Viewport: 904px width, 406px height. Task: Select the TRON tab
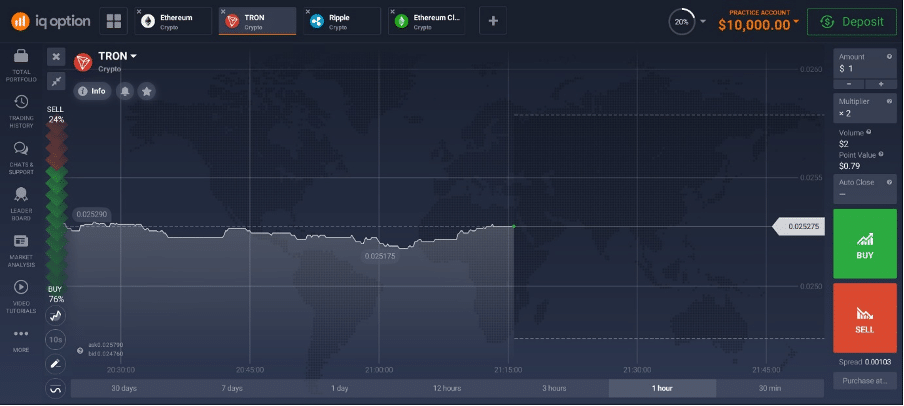(x=258, y=21)
